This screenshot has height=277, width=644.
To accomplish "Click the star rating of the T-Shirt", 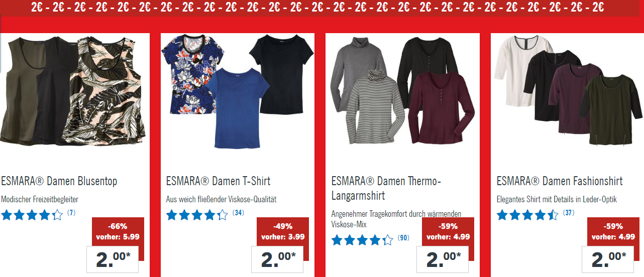I will [x=197, y=215].
